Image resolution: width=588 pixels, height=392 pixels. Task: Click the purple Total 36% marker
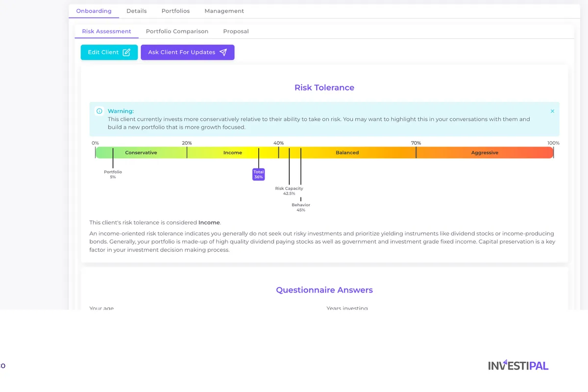(259, 174)
